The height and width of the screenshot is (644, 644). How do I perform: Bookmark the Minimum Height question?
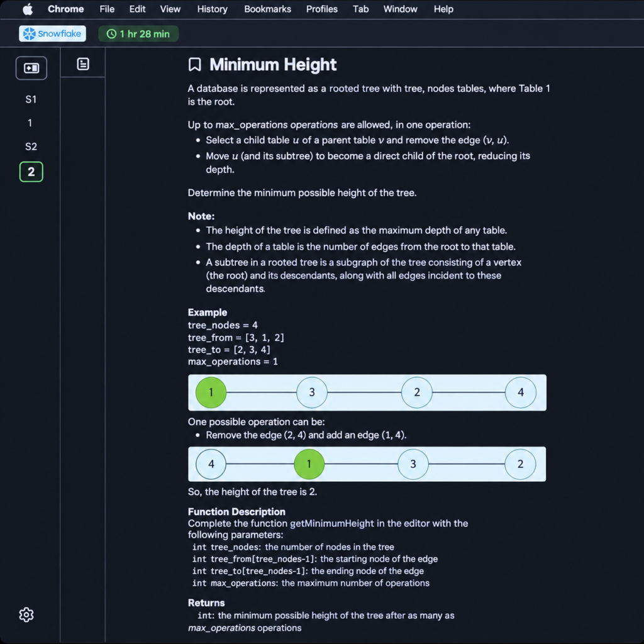click(195, 65)
